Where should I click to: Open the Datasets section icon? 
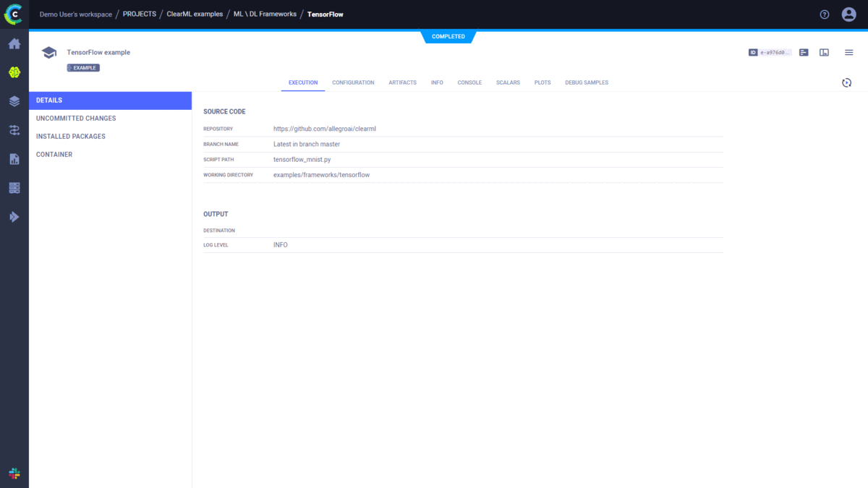click(14, 101)
